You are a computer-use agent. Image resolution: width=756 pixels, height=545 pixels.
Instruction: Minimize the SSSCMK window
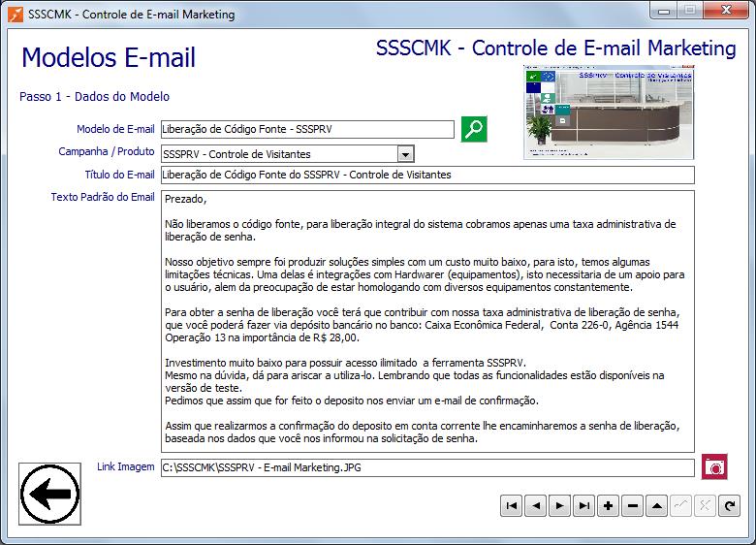point(664,11)
